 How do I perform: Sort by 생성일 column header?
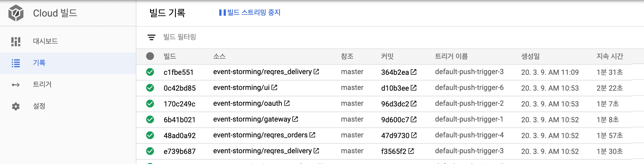coord(530,56)
